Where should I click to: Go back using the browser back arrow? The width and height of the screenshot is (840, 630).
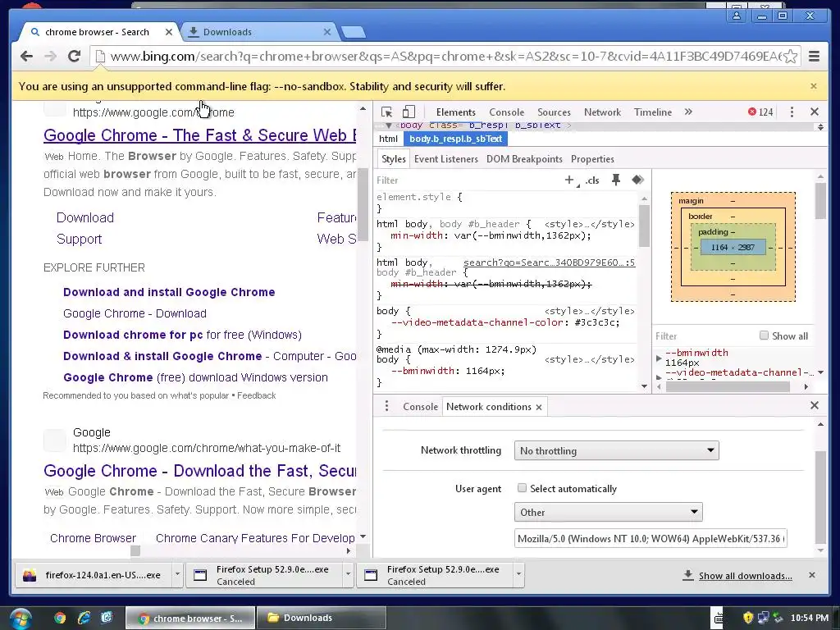tap(26, 57)
